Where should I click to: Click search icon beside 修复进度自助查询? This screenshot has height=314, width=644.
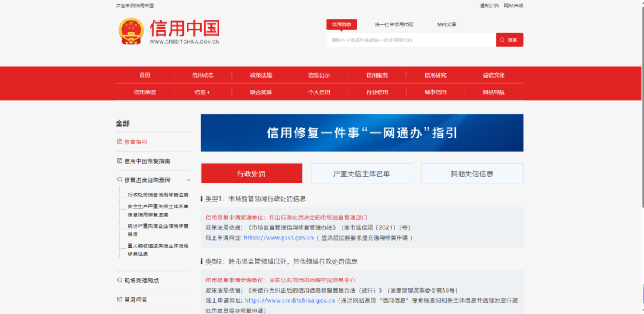pyautogui.click(x=120, y=180)
